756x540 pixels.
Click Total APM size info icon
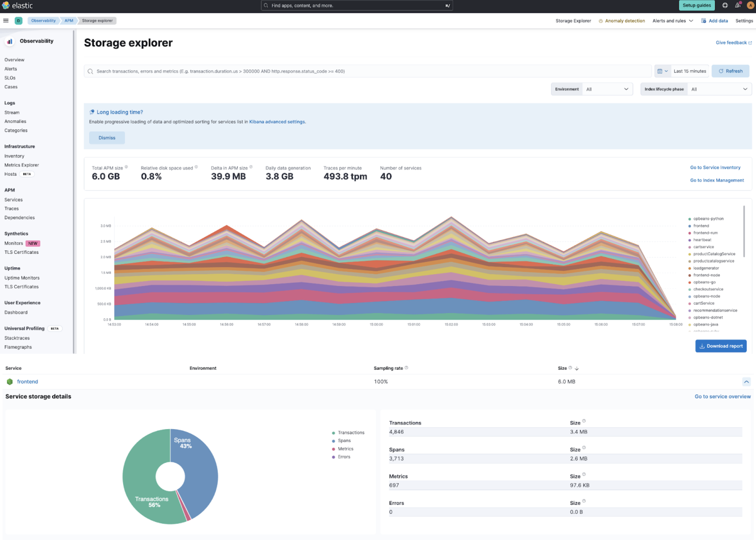click(x=126, y=167)
